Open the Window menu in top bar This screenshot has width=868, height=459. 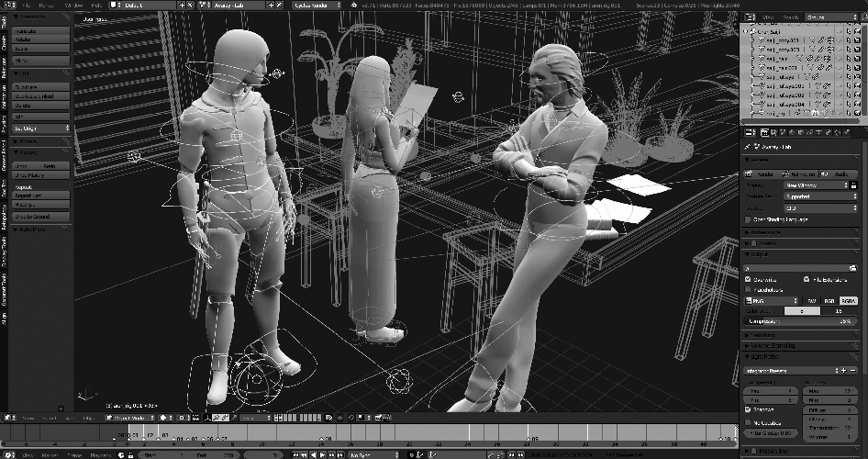click(73, 5)
